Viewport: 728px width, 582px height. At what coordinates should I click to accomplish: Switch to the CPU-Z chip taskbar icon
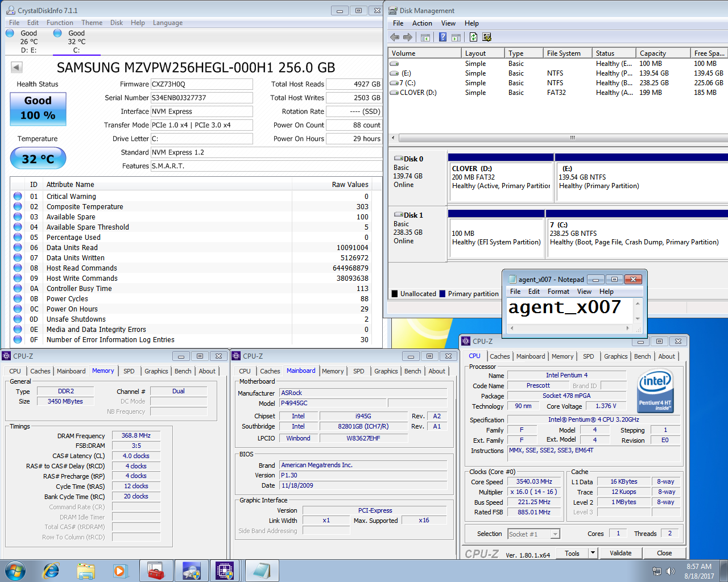(225, 571)
